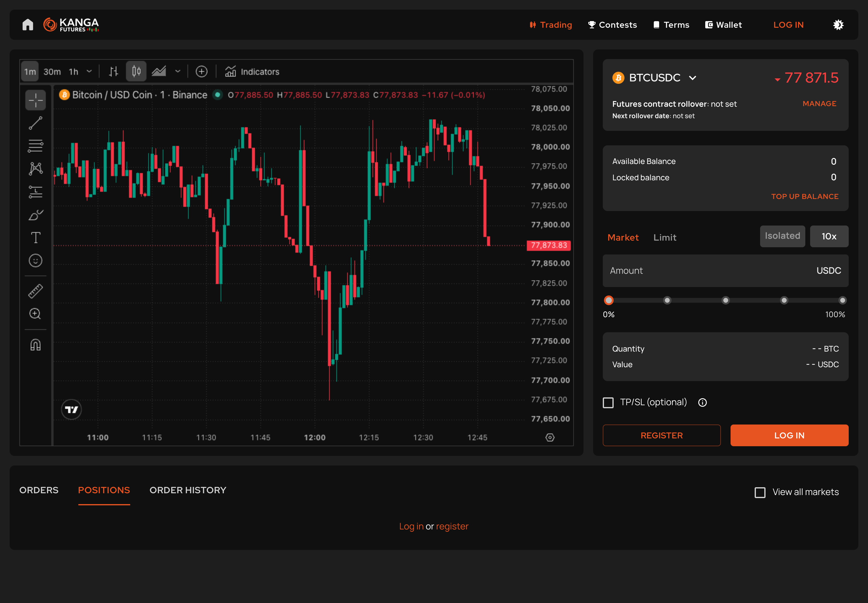Toggle magnet mode on chart

pos(36,345)
